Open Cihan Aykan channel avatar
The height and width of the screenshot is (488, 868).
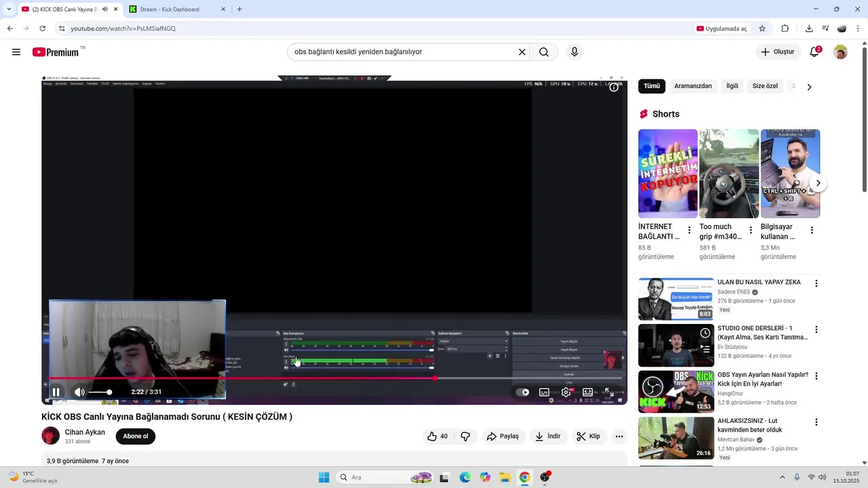pos(51,436)
